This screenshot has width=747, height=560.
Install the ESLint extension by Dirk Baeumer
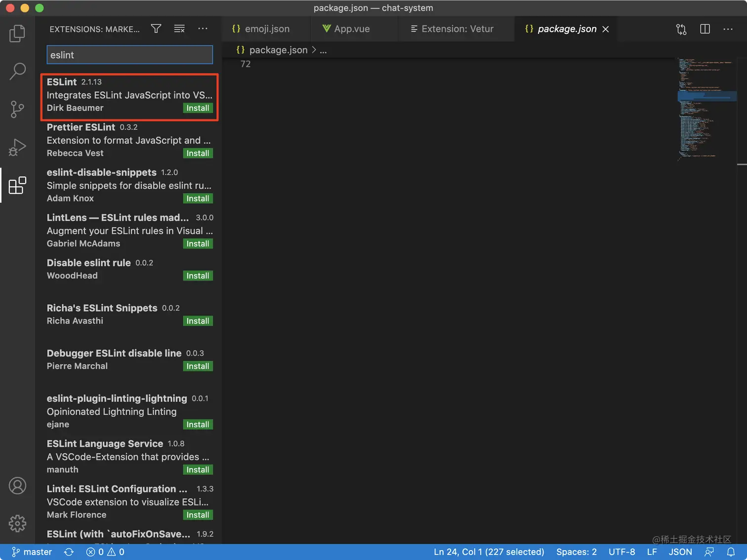click(x=198, y=108)
